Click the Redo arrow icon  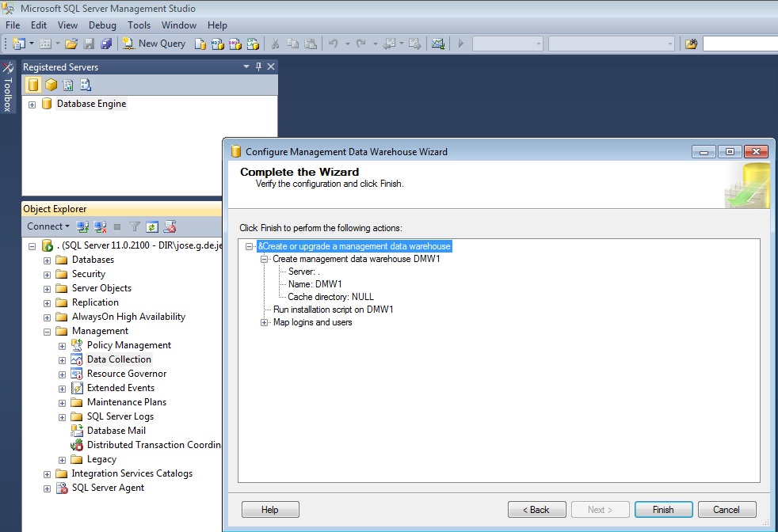[361, 44]
